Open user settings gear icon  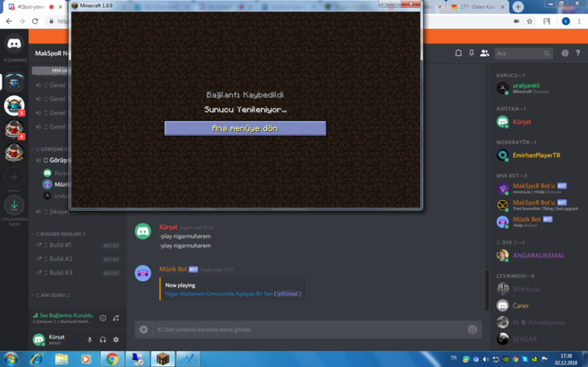(x=116, y=339)
